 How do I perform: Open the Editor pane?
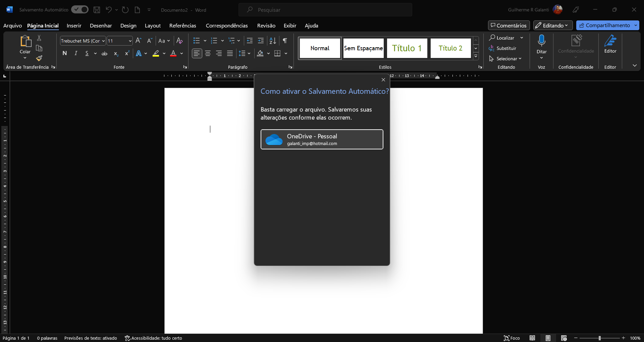610,44
